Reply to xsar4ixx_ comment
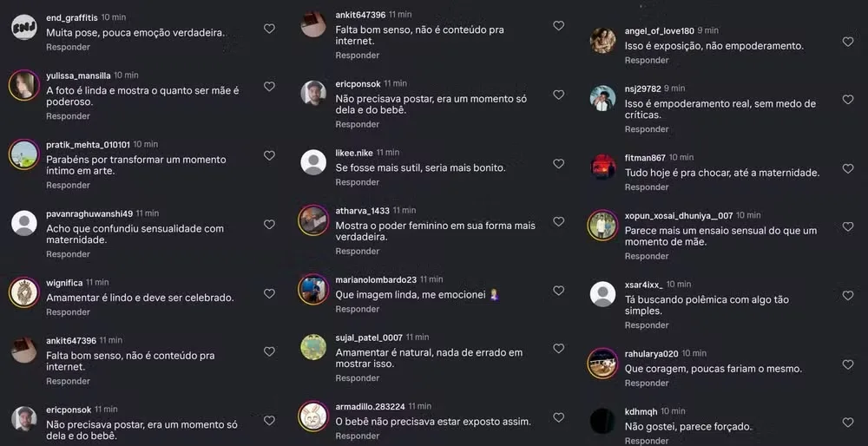Viewport: 868px width, 446px height. click(647, 325)
